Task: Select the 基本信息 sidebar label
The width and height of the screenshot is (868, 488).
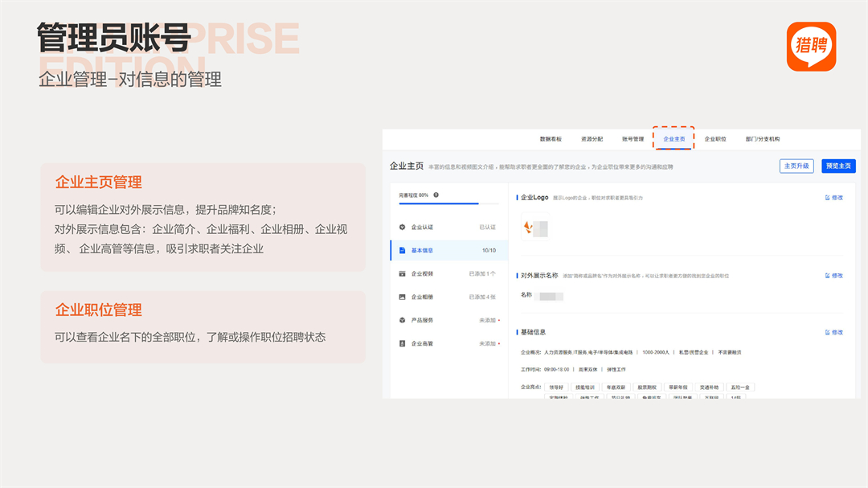Action: pyautogui.click(x=422, y=250)
